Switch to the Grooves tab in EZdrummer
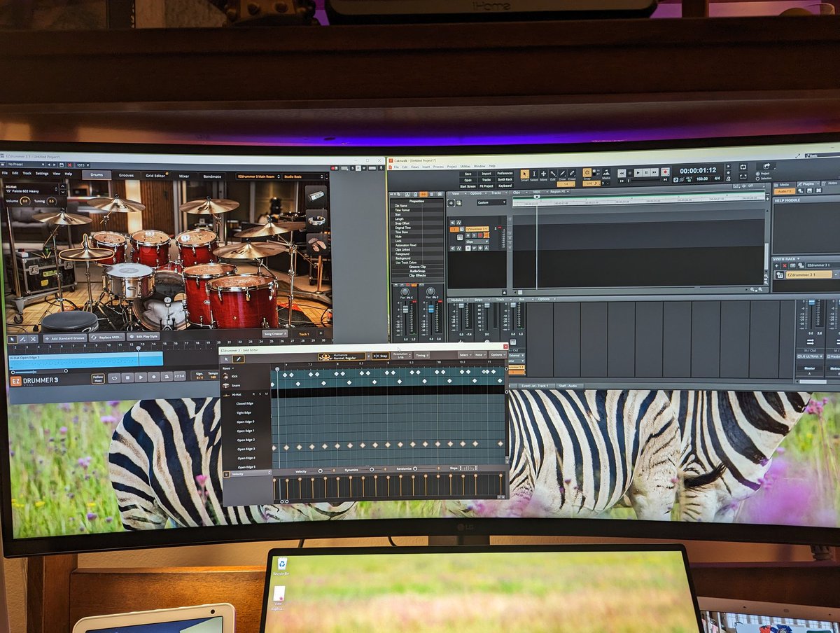This screenshot has height=633, width=840. (x=126, y=175)
